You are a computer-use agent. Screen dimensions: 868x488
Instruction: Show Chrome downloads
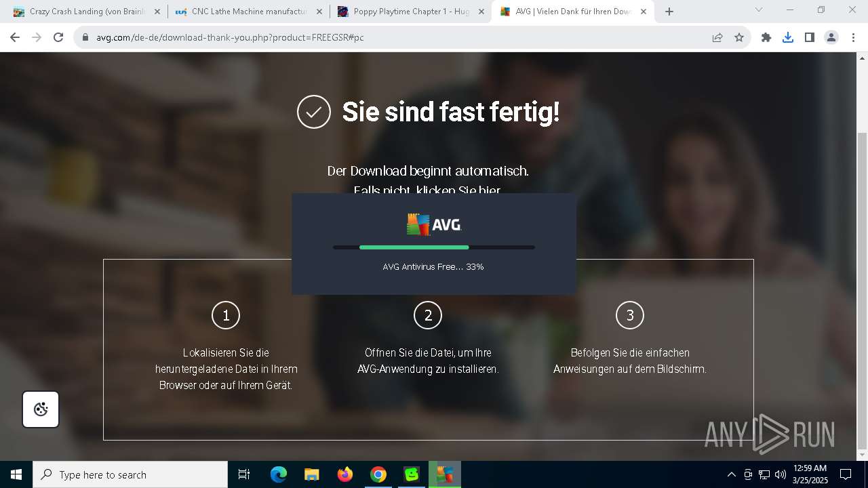point(788,37)
